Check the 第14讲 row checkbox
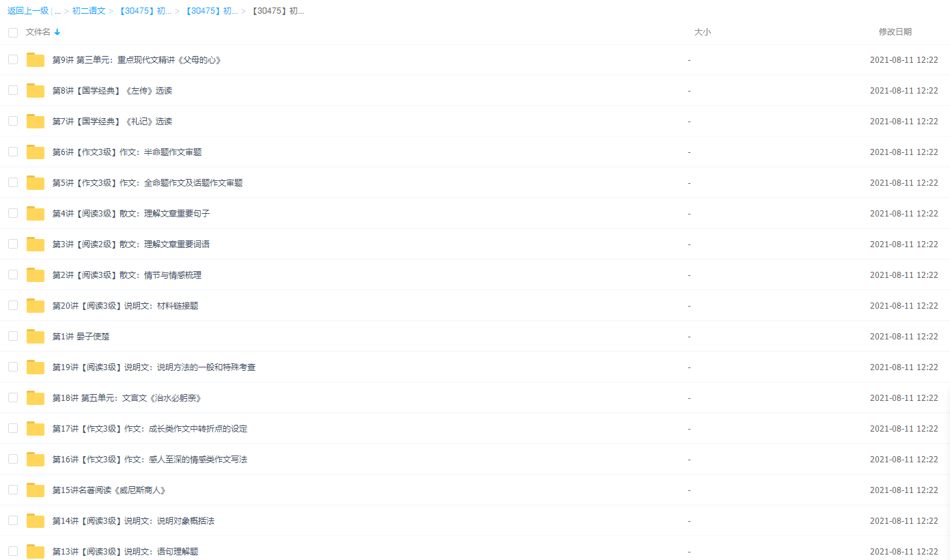Viewport: 950px width, 560px height. click(12, 520)
